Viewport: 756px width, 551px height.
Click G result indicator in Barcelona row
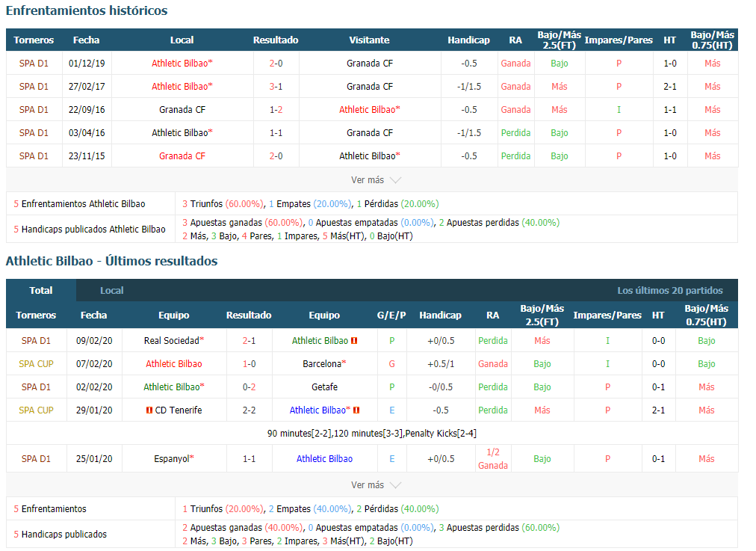392,364
